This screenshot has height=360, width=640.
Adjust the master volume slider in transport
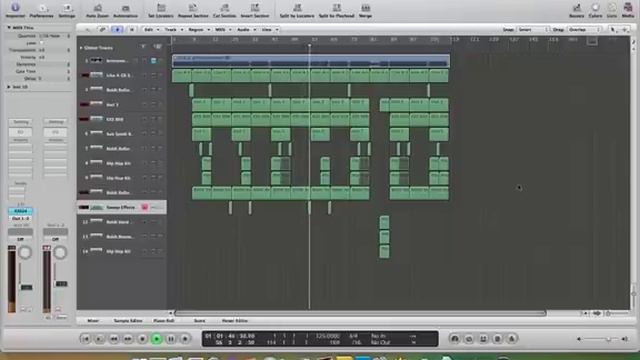(608, 339)
